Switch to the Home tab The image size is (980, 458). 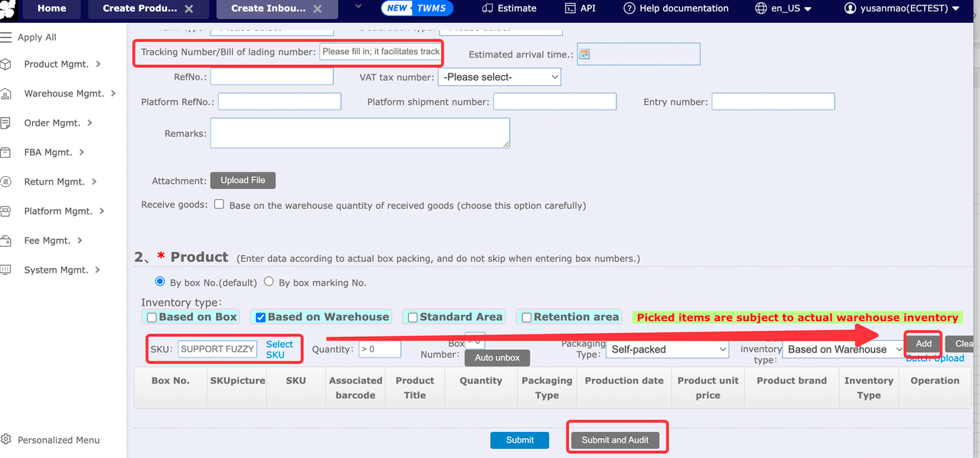51,8
